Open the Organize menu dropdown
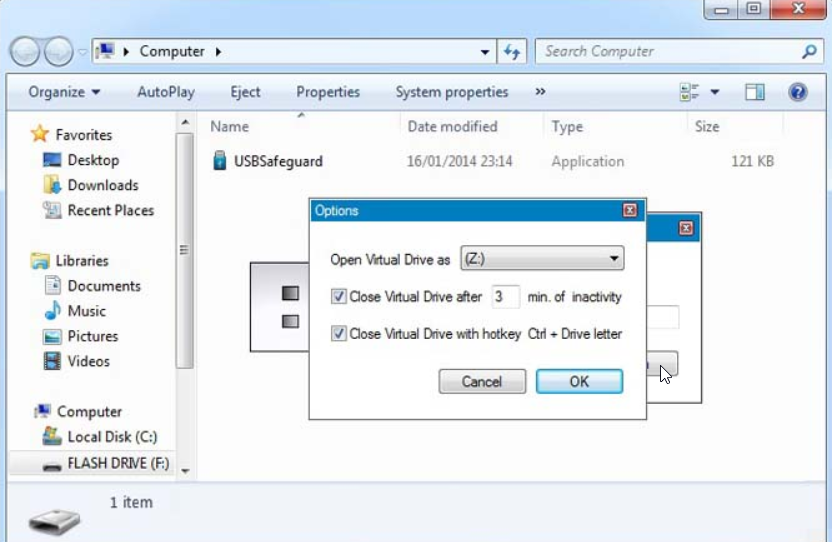 pos(64,92)
